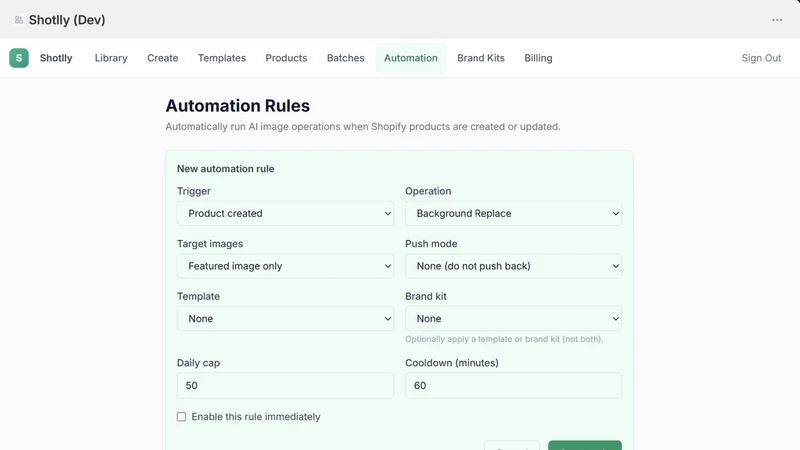This screenshot has height=450, width=800.
Task: Expand the Operation dropdown showing Background Replace
Action: pos(513,213)
